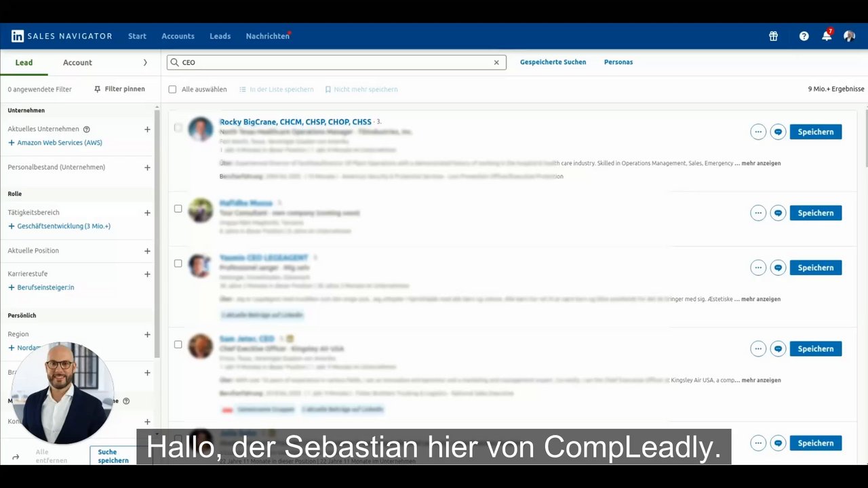Expand Rocky BigCrane's summary with mehr anzeigen

click(x=761, y=163)
